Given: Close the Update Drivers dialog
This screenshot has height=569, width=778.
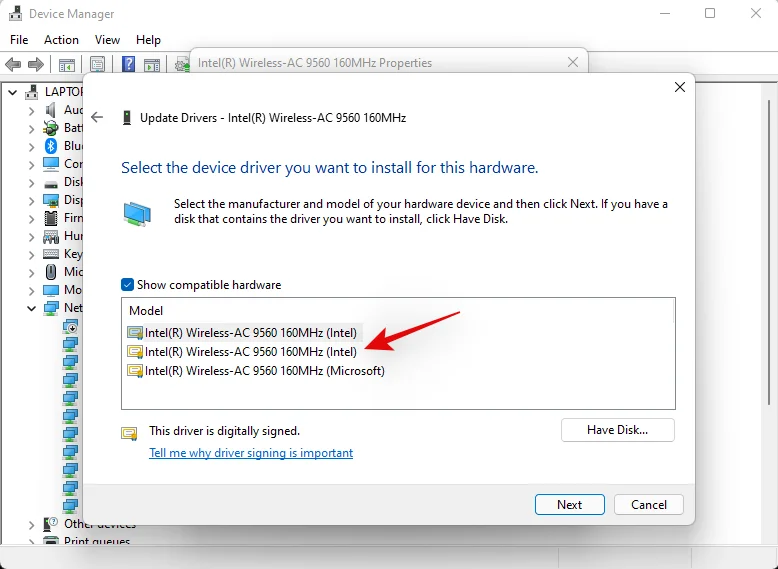Looking at the screenshot, I should click(x=680, y=87).
